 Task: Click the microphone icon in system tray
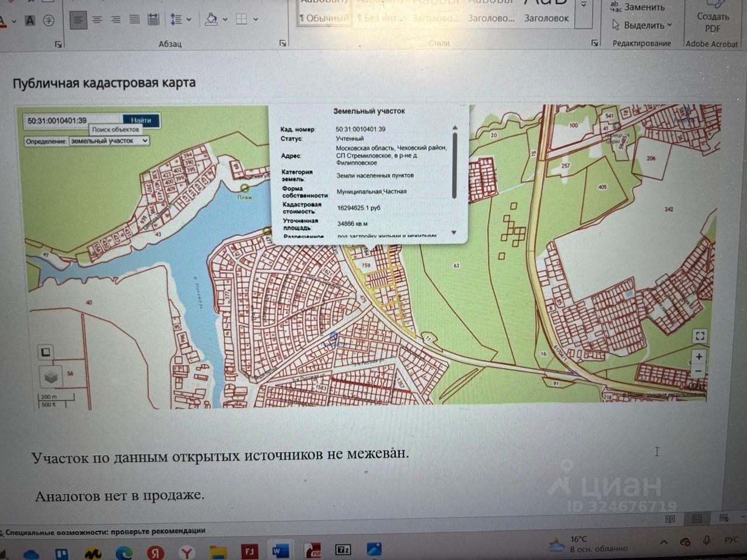tap(707, 541)
